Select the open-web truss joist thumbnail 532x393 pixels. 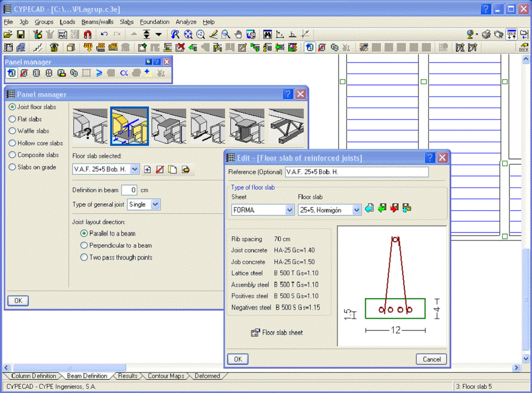286,127
